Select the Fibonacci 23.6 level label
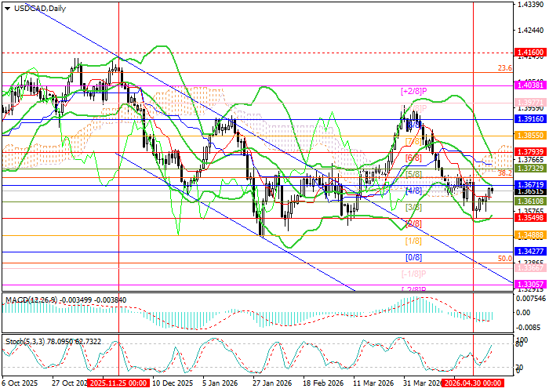This screenshot has width=549, height=392. click(x=505, y=68)
